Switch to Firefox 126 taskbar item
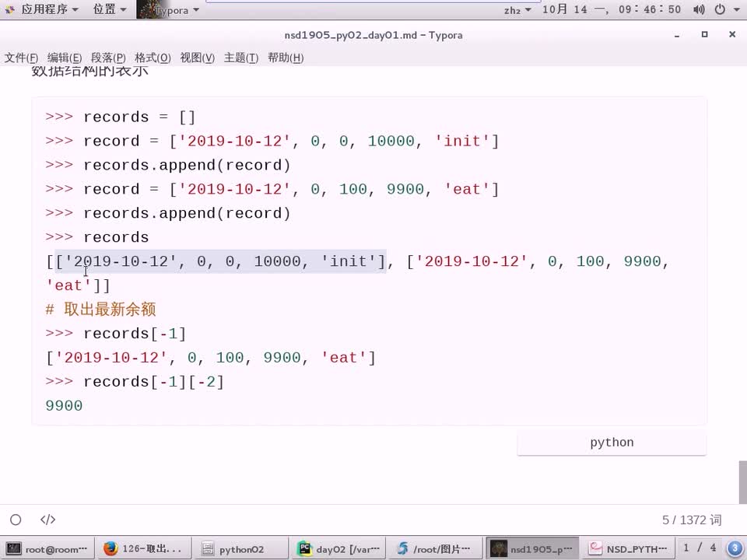This screenshot has height=560, width=747. tap(144, 549)
